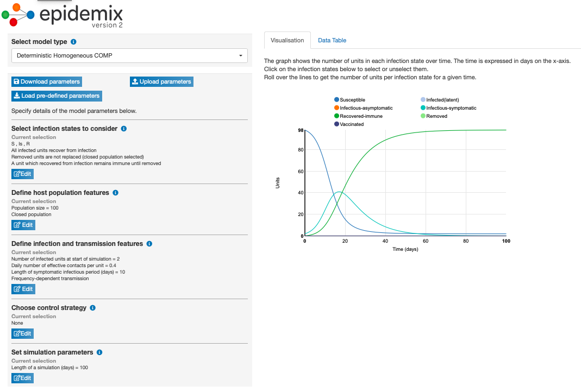Click info icon next to host population features
The width and height of the screenshot is (581, 392).
(115, 193)
